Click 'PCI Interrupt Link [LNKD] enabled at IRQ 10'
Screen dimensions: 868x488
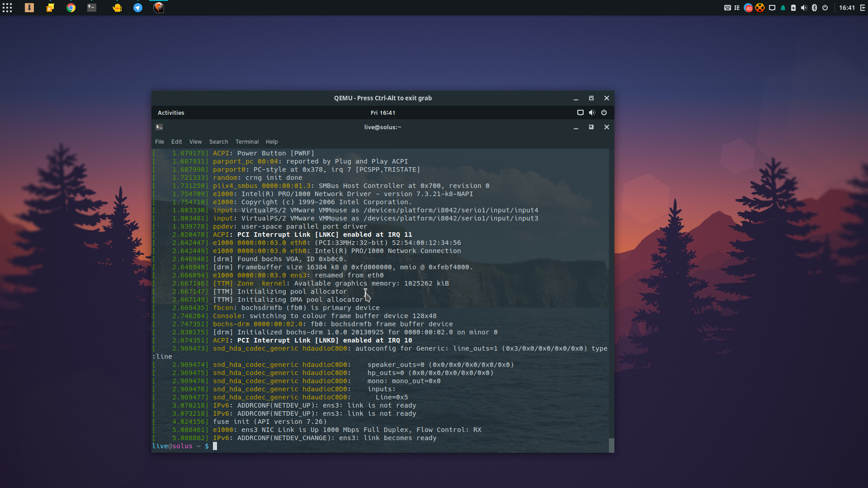point(325,340)
